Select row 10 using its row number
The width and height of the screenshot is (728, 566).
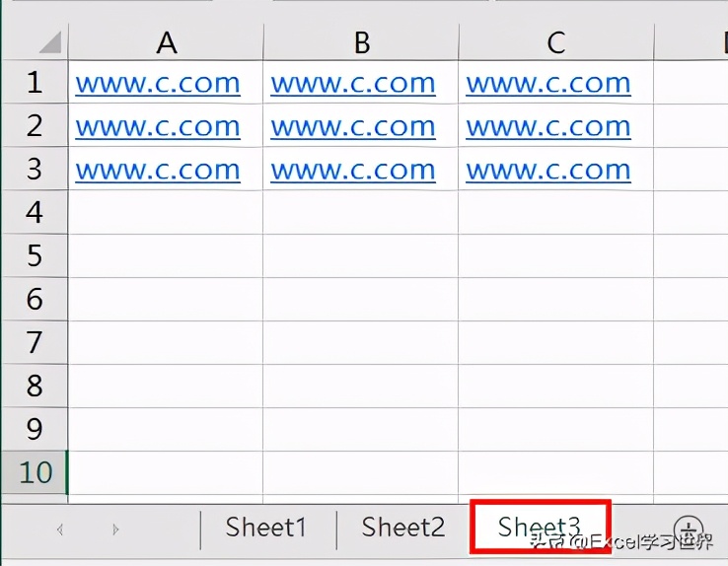coord(35,472)
